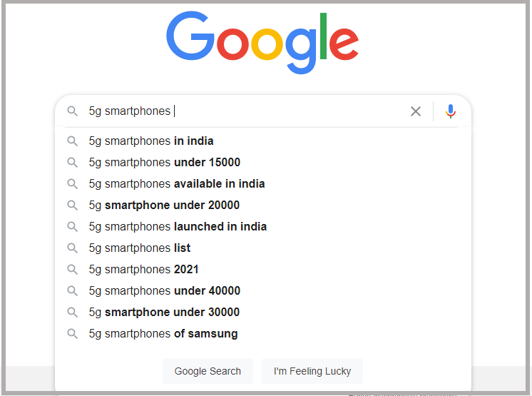Pick '5g smartphone under 20000' suggestion
Image resolution: width=532 pixels, height=396 pixels.
(x=164, y=205)
